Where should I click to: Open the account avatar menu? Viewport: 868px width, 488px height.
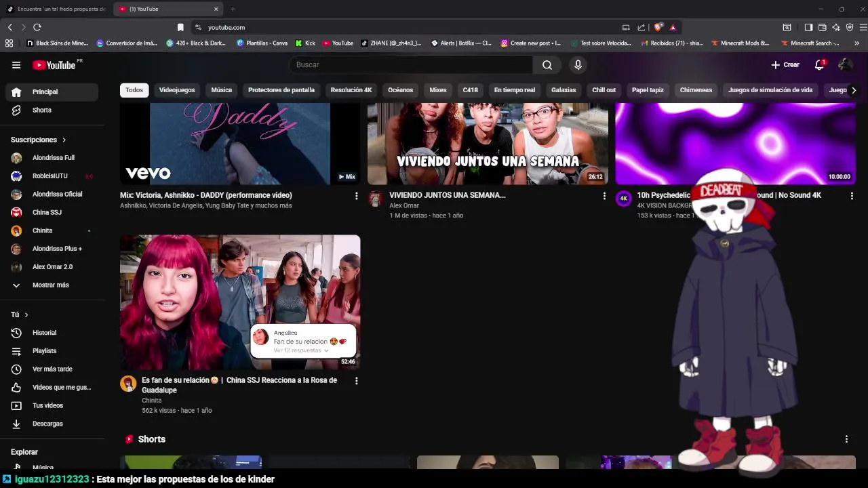click(x=845, y=65)
